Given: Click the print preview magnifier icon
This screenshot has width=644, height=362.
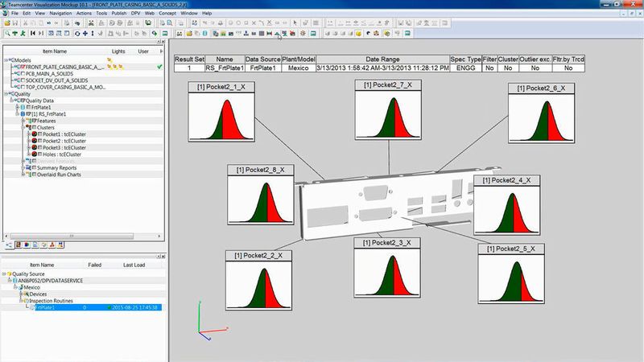Looking at the screenshot, I should coord(170,23).
